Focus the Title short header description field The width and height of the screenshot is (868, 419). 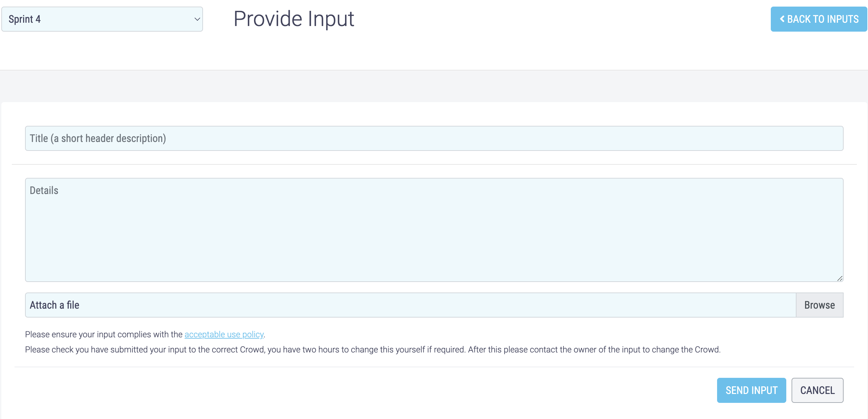(434, 138)
